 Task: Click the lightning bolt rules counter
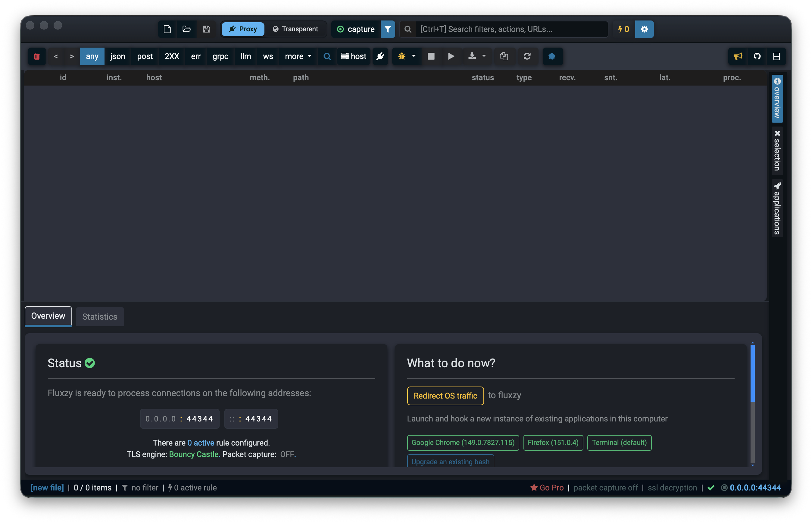(623, 29)
